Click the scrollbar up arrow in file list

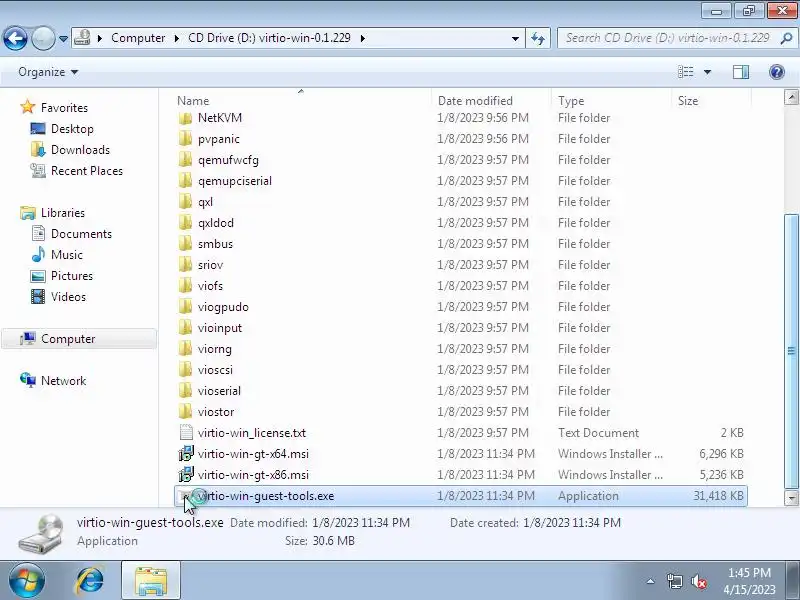click(x=791, y=97)
